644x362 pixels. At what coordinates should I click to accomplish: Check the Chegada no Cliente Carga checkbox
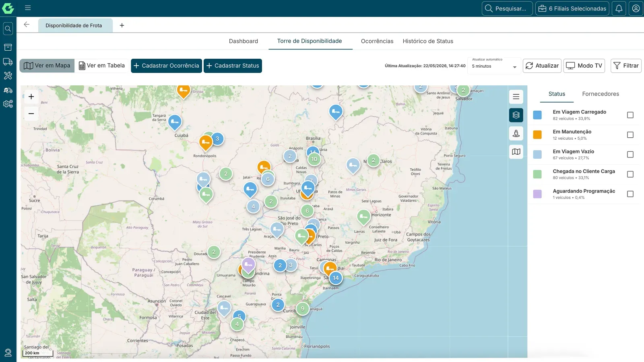click(x=630, y=174)
